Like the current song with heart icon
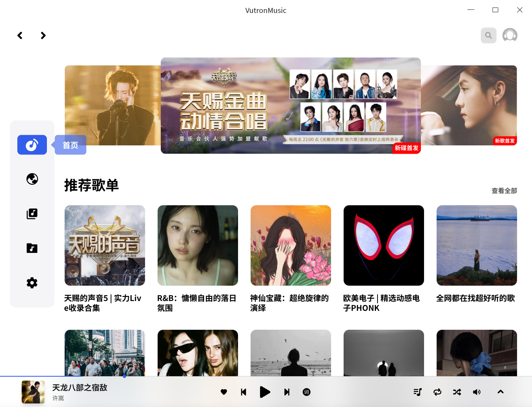 coord(224,392)
